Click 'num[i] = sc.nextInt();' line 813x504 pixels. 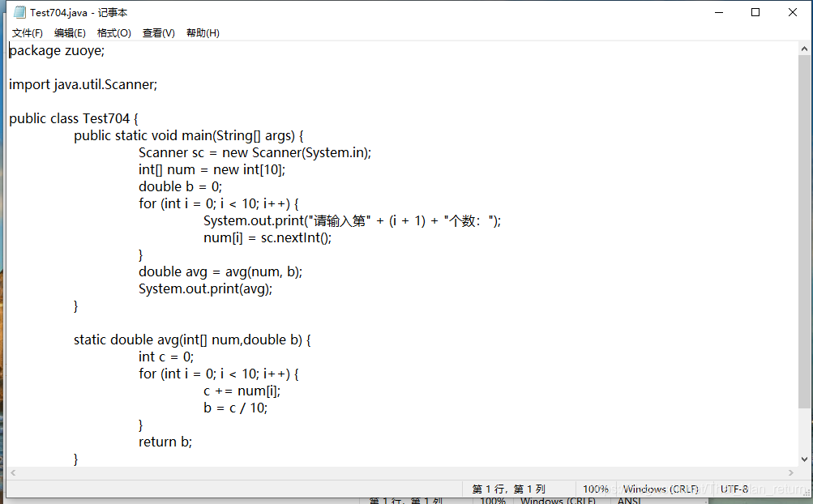[x=267, y=238]
